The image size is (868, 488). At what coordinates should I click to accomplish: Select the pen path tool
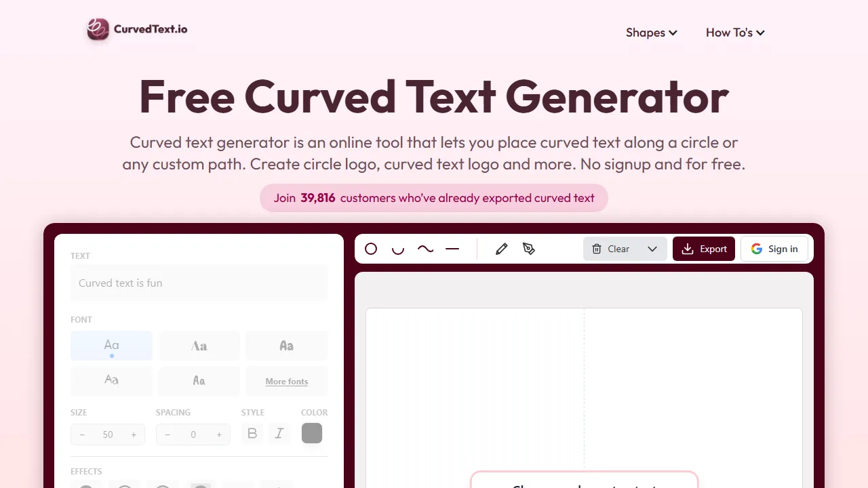[x=529, y=249]
